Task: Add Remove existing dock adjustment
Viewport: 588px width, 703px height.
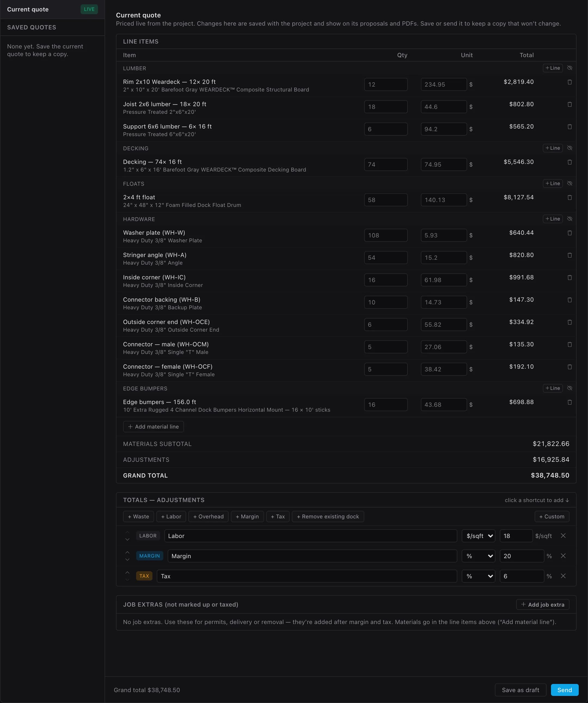Action: (328, 516)
